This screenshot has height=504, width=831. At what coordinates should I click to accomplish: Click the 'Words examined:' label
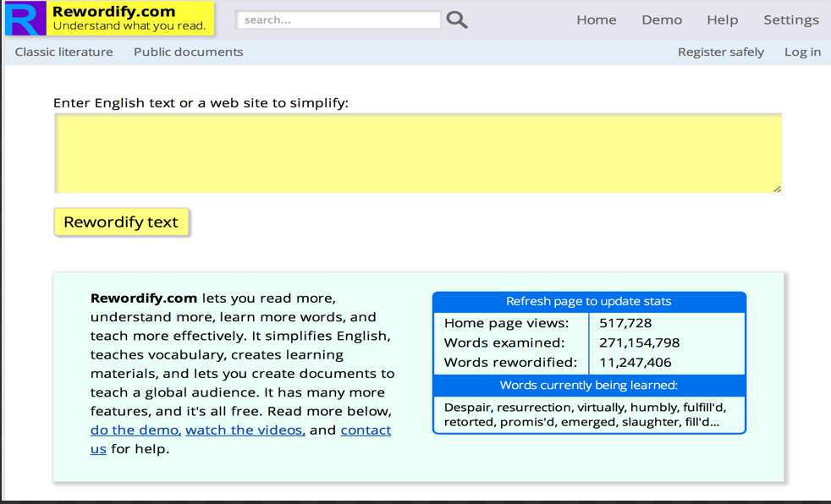coord(504,342)
